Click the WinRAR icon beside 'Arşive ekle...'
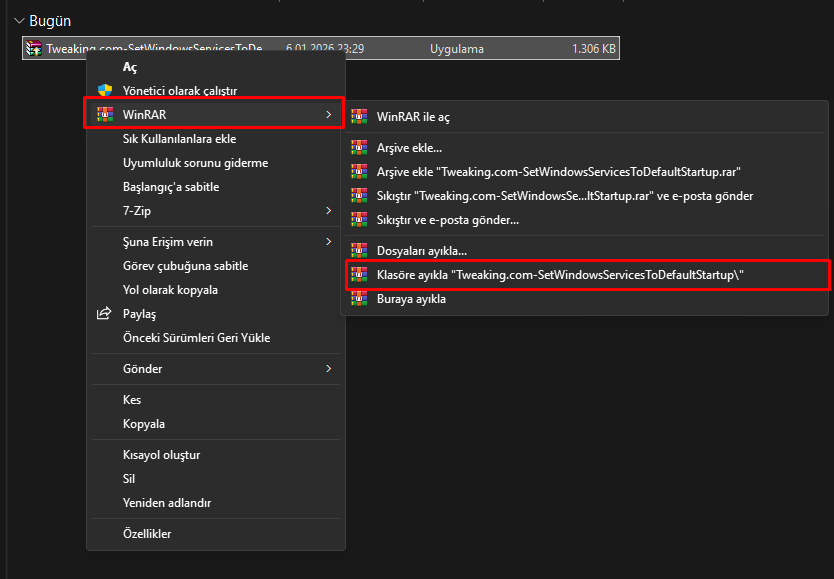This screenshot has height=579, width=834. coord(359,148)
